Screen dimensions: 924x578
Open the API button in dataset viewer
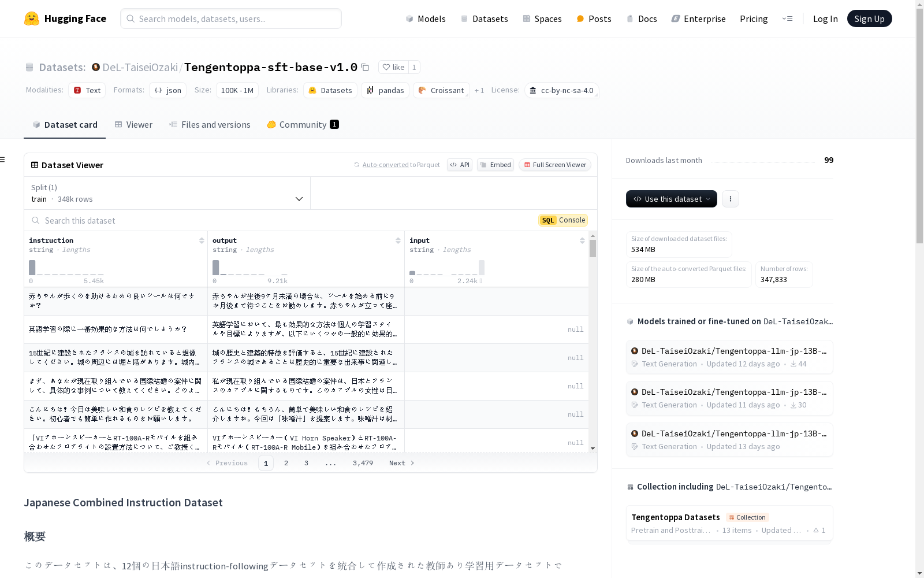(460, 165)
